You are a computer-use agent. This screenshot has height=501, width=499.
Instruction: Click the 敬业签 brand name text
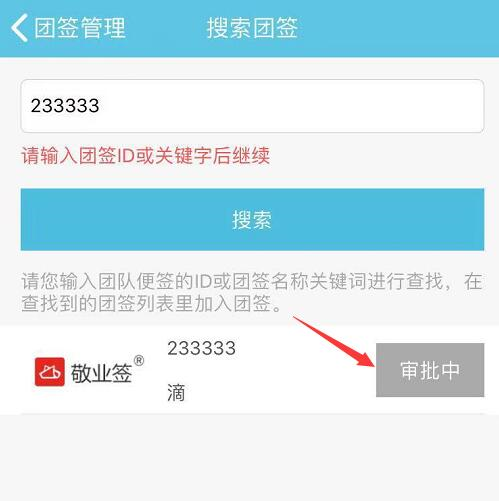101,373
